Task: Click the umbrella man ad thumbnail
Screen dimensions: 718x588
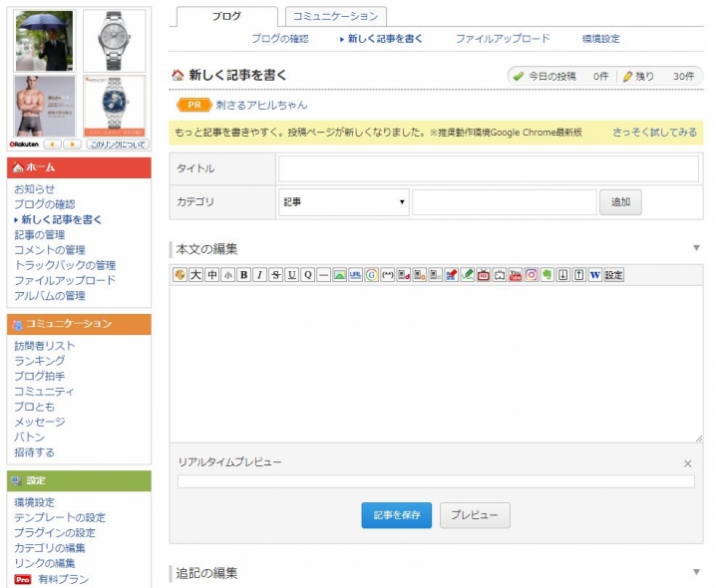Action: [x=45, y=41]
